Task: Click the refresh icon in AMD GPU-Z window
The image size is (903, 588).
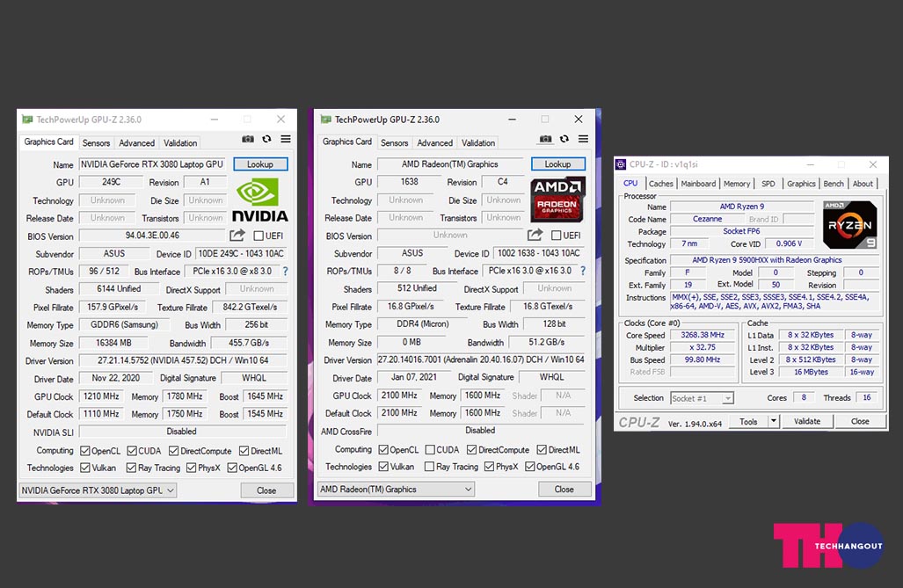Action: tap(564, 139)
